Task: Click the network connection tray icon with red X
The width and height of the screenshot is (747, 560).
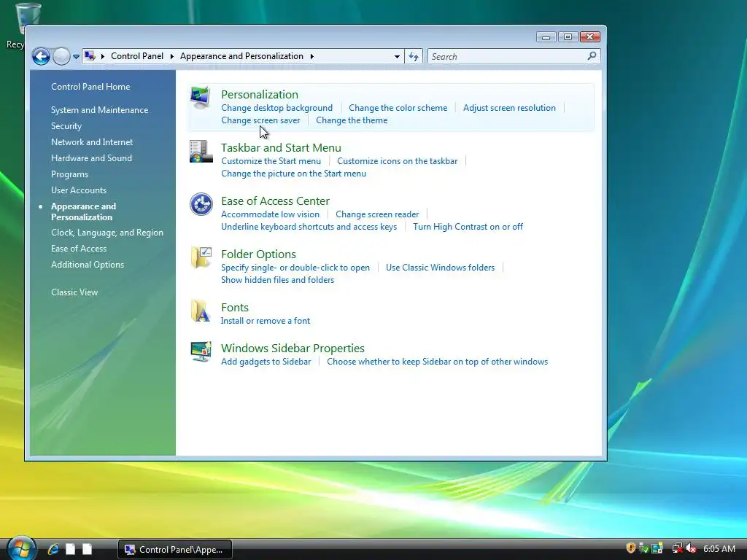Action: [x=677, y=548]
